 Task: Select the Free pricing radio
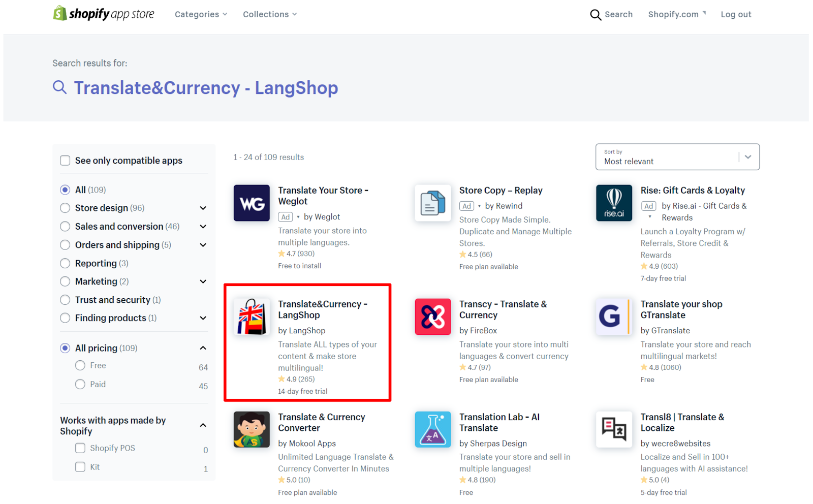point(80,365)
